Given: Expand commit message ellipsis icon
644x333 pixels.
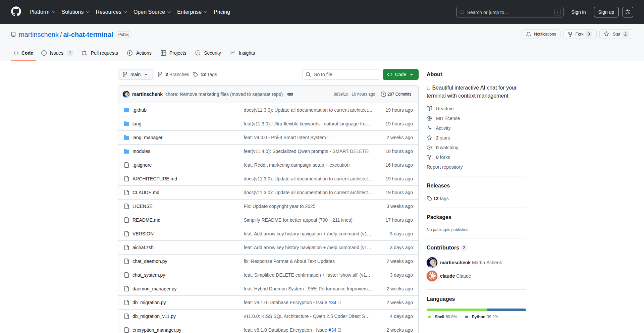Looking at the screenshot, I should [290, 94].
